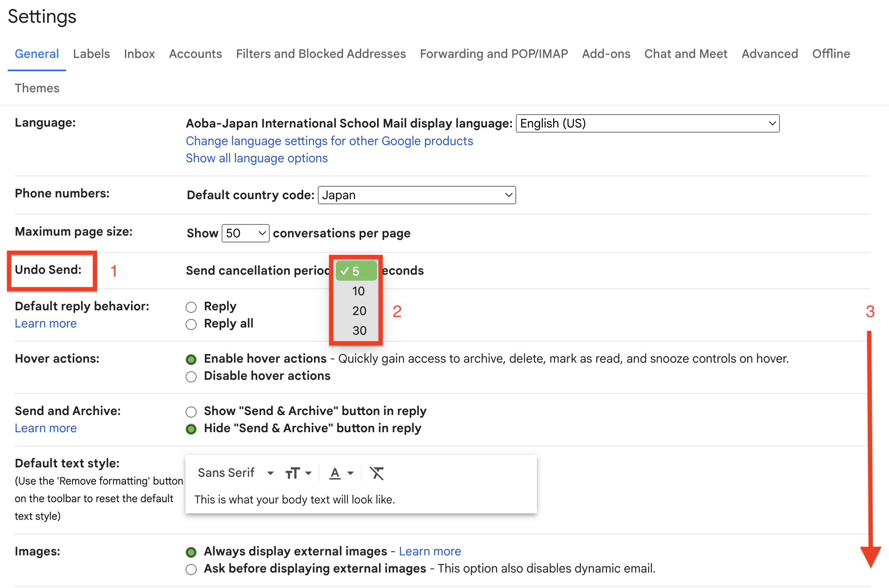Image resolution: width=889 pixels, height=588 pixels.
Task: Open the Themes settings tab
Action: coord(37,88)
